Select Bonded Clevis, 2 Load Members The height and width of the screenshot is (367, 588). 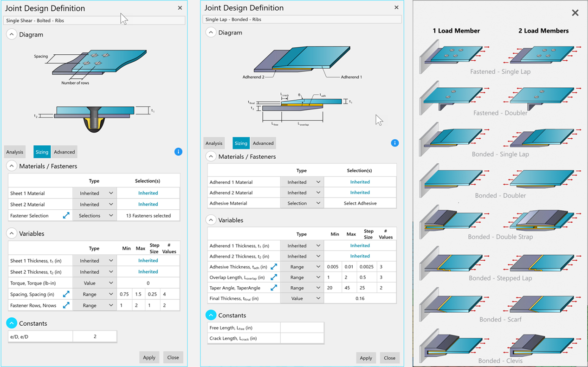(x=542, y=345)
